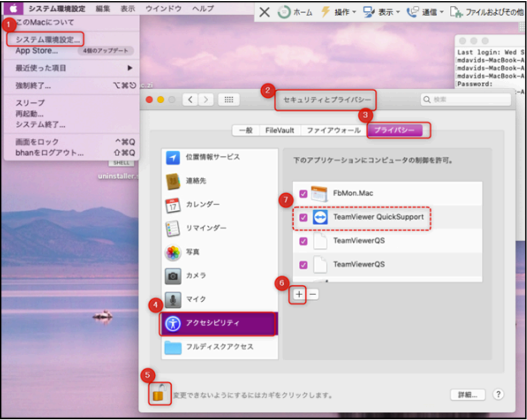Switch to the ファイアウォール tab

(x=333, y=131)
